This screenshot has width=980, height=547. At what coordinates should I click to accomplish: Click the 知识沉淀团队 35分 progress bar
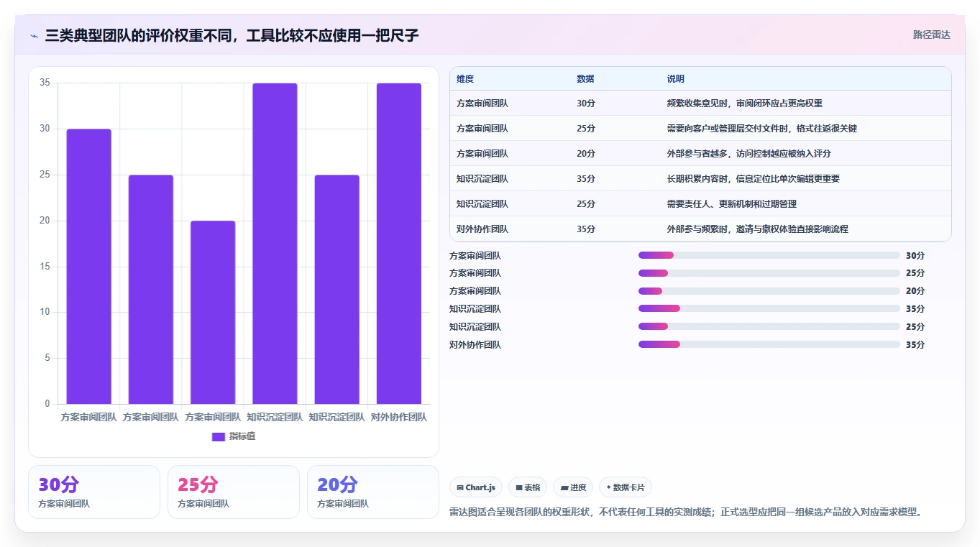click(x=769, y=308)
